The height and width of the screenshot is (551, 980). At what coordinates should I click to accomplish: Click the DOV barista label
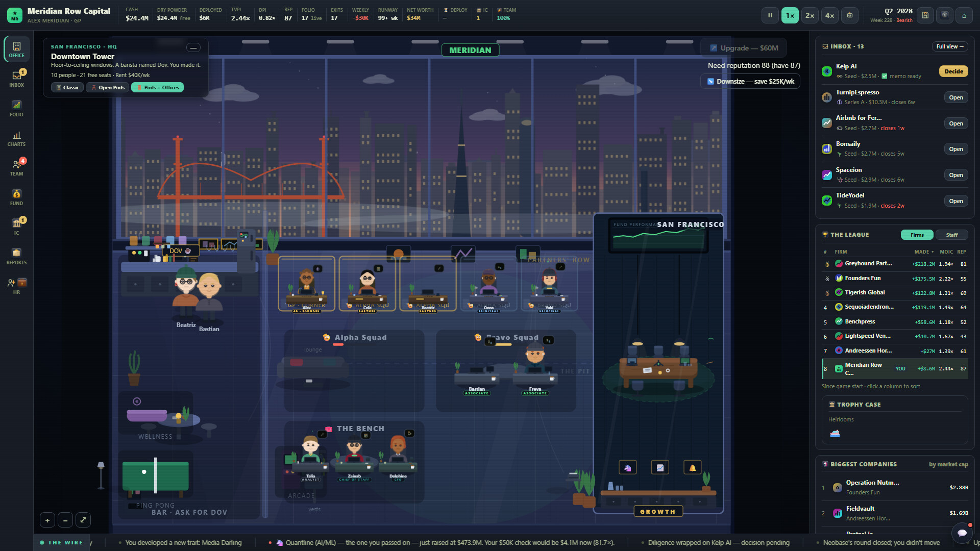pos(180,251)
